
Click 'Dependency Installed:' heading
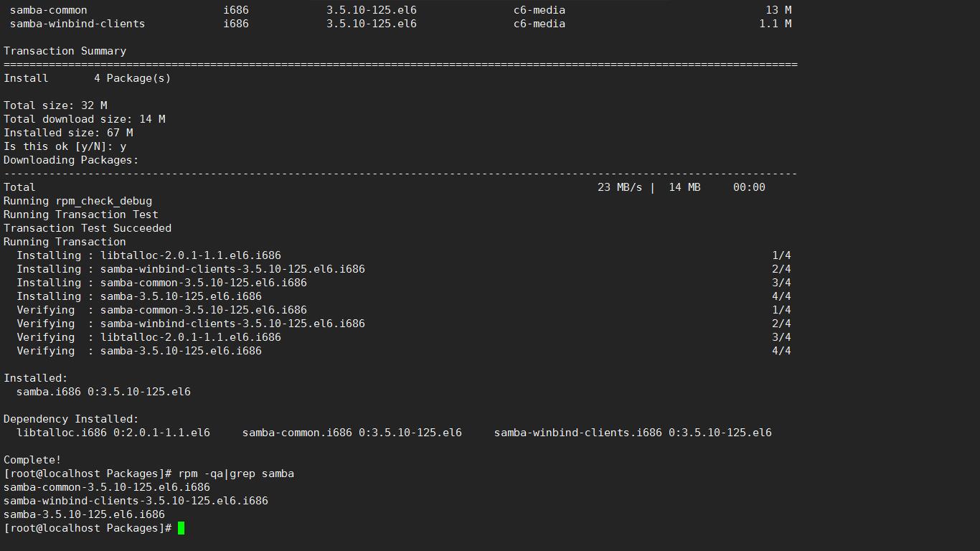tap(71, 419)
